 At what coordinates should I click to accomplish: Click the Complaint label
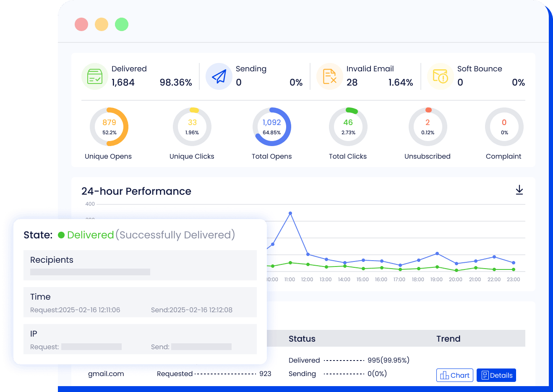tap(503, 156)
